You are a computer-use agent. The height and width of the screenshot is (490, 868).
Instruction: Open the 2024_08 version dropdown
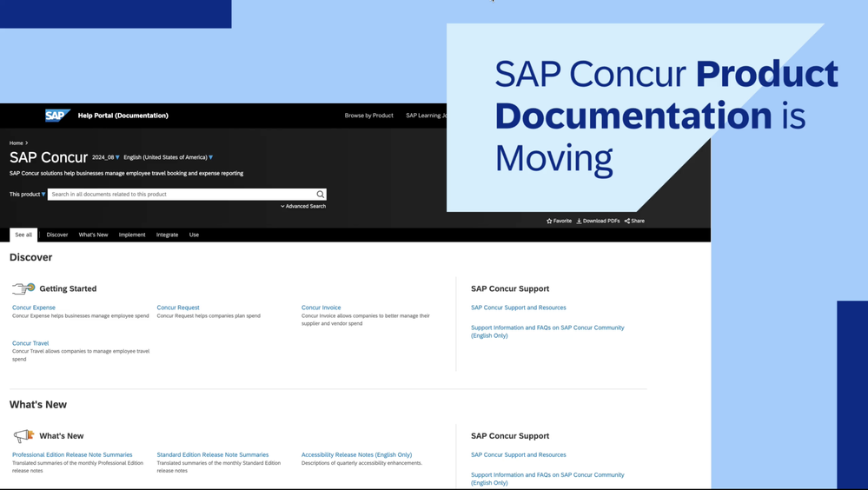tap(106, 157)
